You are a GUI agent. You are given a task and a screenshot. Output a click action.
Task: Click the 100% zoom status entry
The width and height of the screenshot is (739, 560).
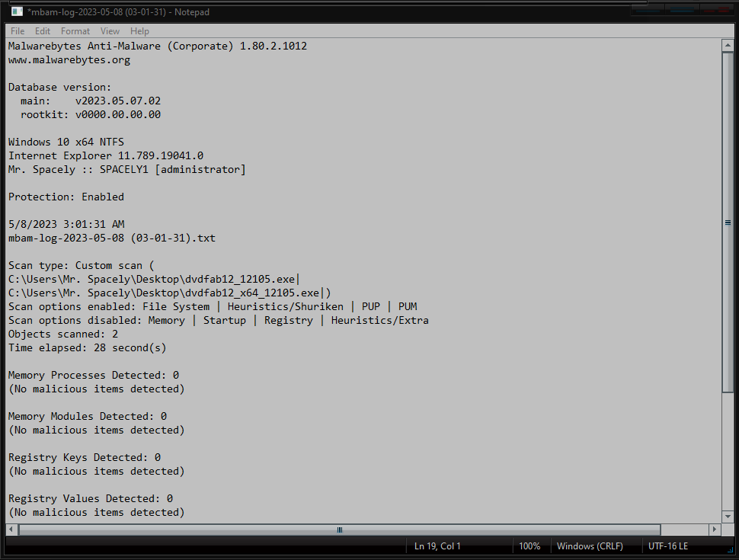pyautogui.click(x=529, y=546)
